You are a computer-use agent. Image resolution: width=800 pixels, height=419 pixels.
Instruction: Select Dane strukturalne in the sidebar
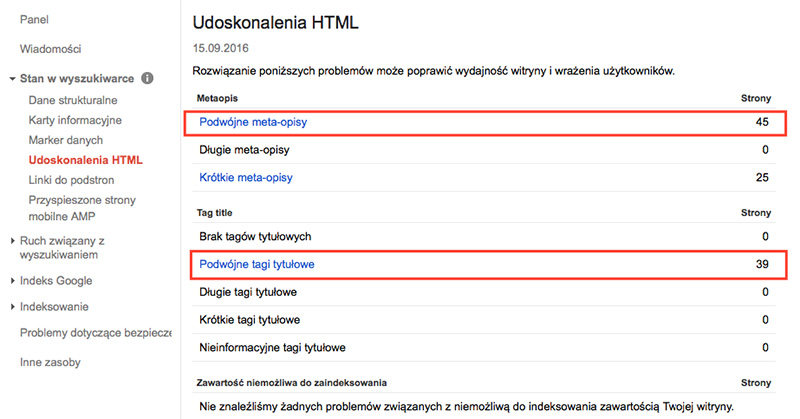coord(73,100)
